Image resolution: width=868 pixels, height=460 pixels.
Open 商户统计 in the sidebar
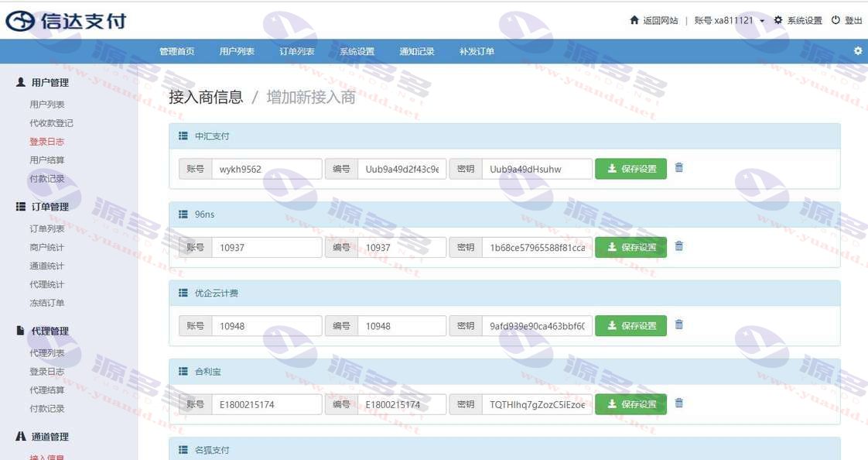click(47, 247)
